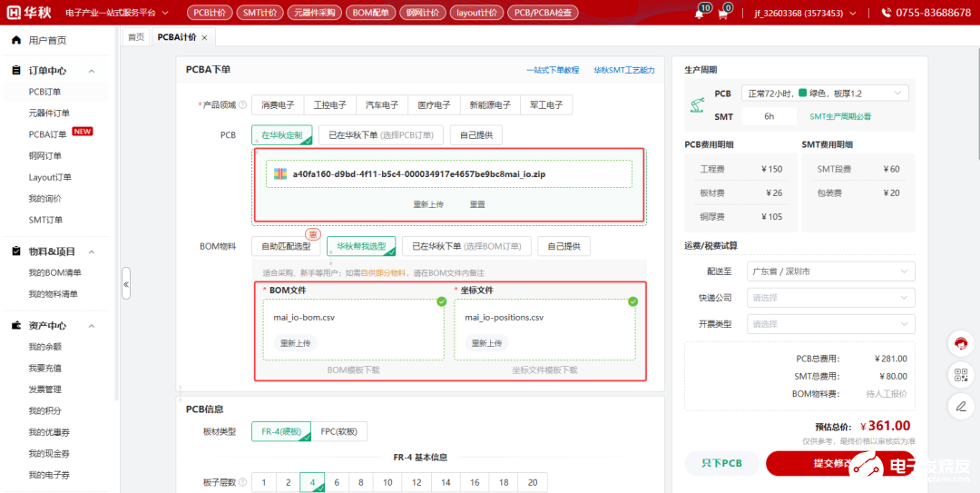Screen dimensions: 980x493
Task: Collapse the 资产中心 section
Action: point(92,326)
